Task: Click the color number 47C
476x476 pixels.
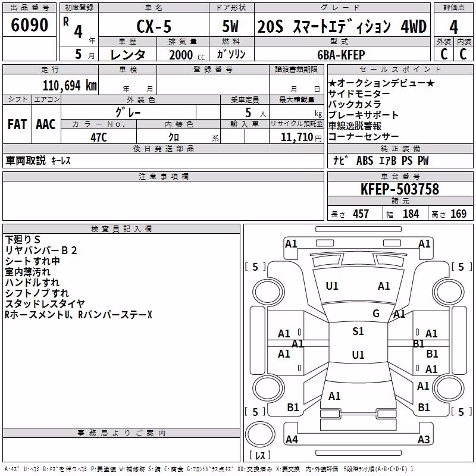Action: (99, 137)
